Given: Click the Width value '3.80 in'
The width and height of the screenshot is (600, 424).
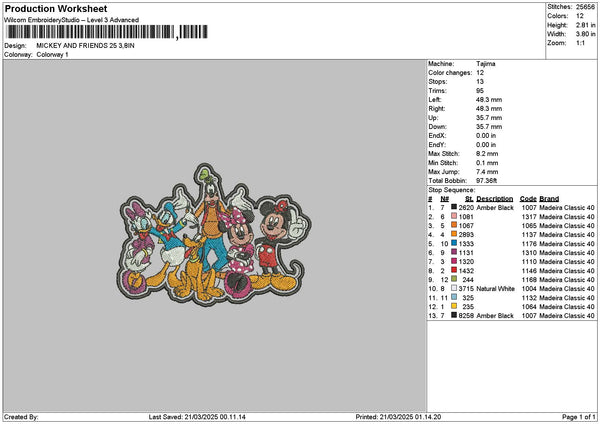Looking at the screenshot, I should pyautogui.click(x=585, y=34).
